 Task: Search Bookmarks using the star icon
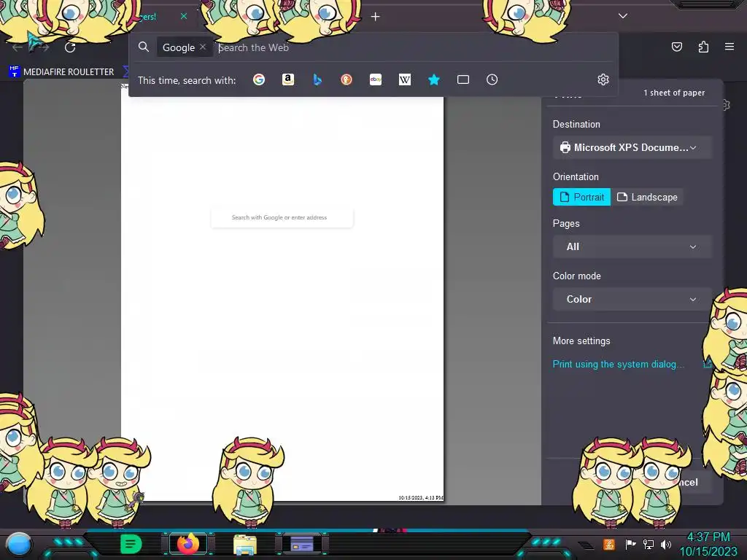pyautogui.click(x=433, y=79)
